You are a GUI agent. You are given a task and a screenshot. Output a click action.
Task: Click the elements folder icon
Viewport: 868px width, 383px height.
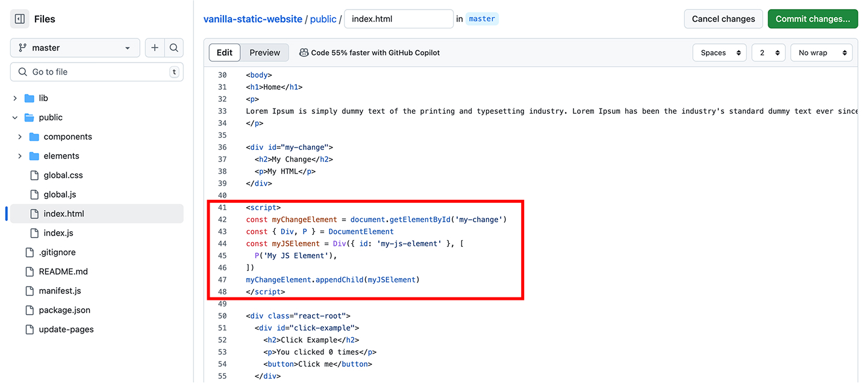(34, 156)
